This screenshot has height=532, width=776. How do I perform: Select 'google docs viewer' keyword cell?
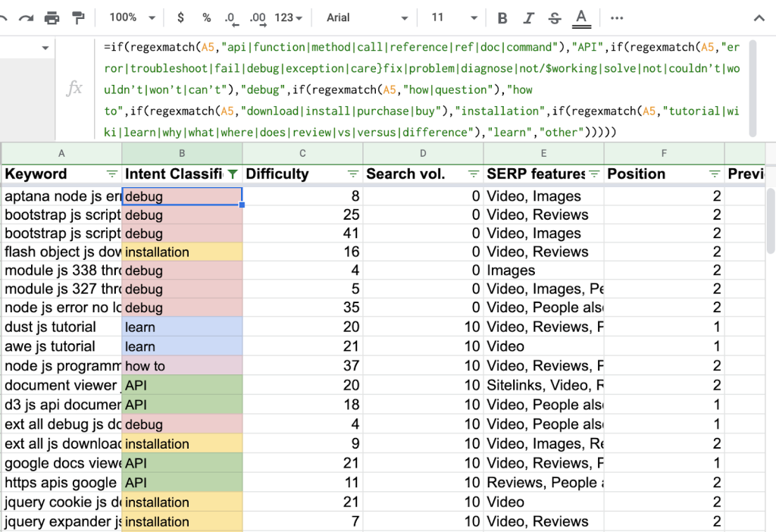click(x=62, y=463)
